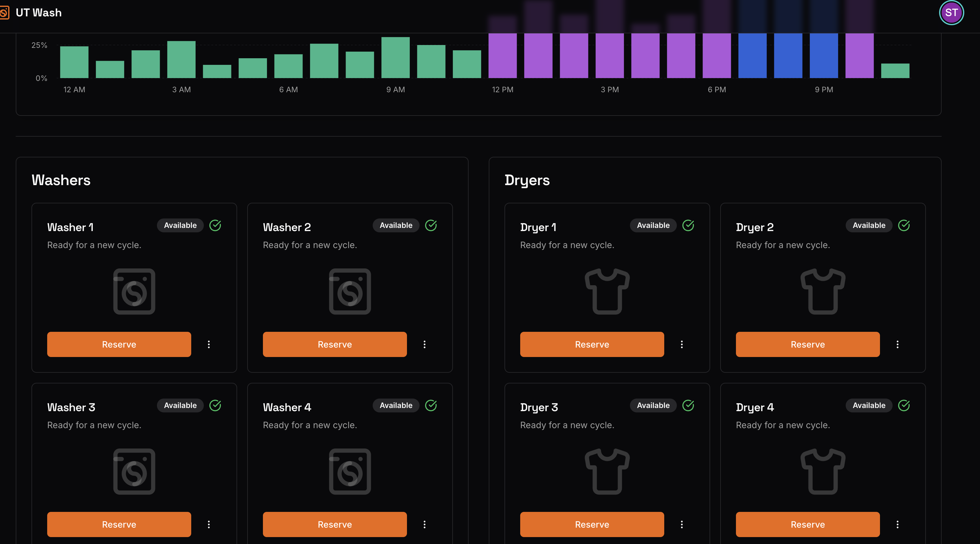Click Washer 2 green checkmark icon
This screenshot has height=544, width=980.
point(431,225)
